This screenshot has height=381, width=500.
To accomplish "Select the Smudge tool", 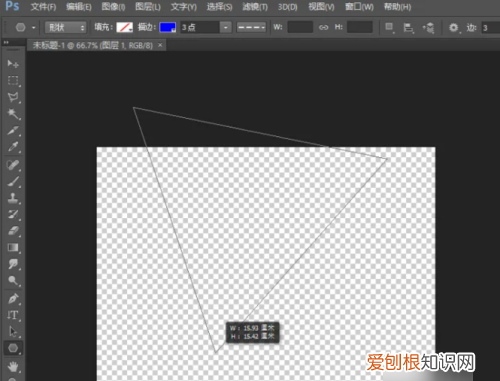I will click(x=13, y=264).
